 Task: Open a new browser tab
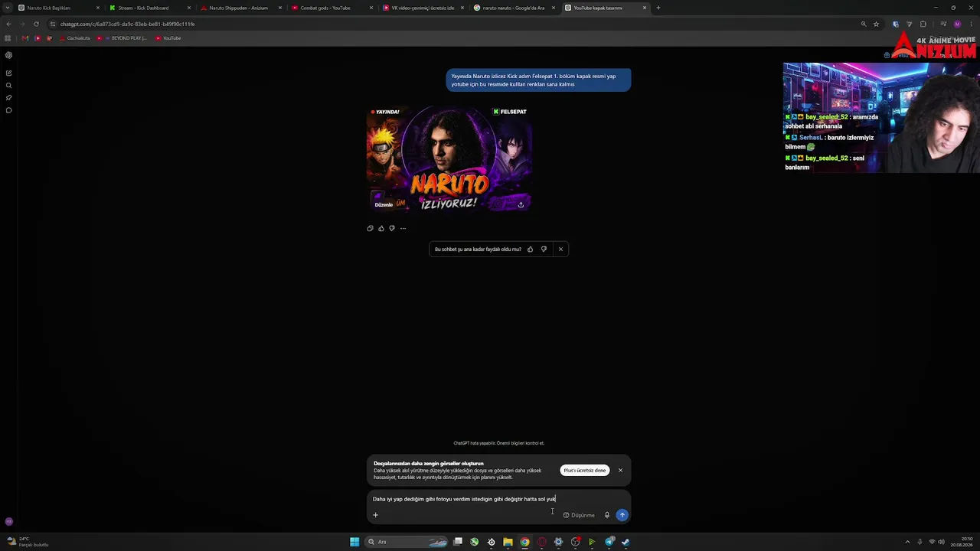(658, 8)
